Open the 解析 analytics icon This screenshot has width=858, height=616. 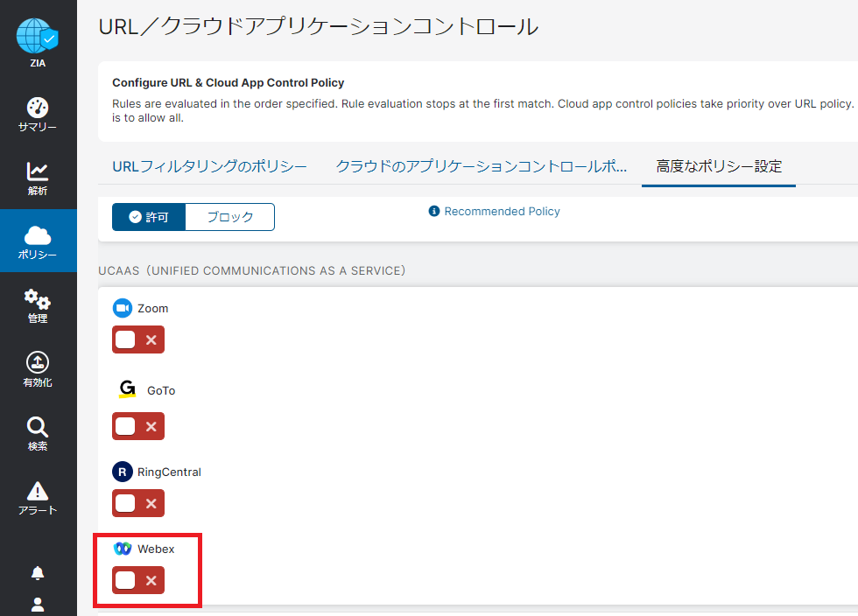pos(37,171)
